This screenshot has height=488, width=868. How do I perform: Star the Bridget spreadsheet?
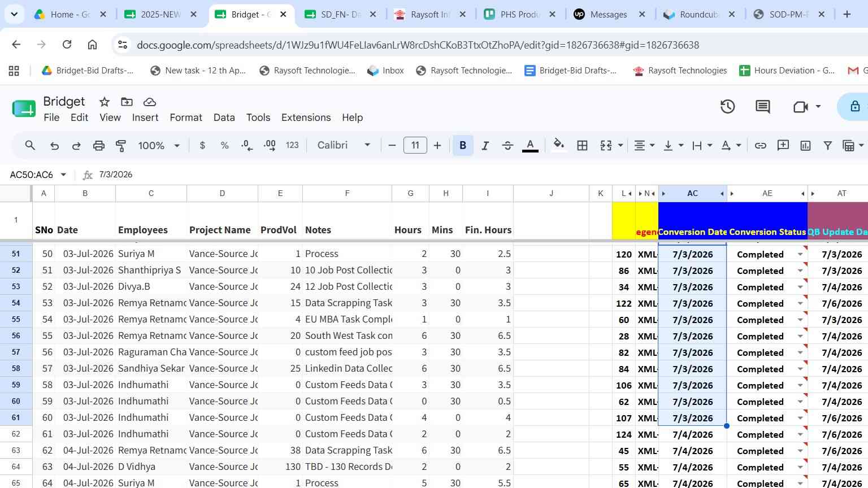click(x=105, y=102)
